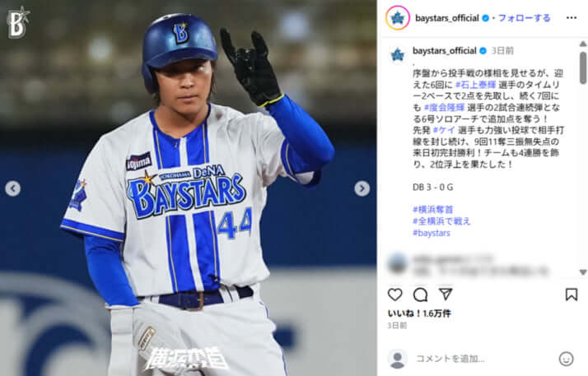
Task: Open the #baystars hashtag
Action: tap(432, 233)
